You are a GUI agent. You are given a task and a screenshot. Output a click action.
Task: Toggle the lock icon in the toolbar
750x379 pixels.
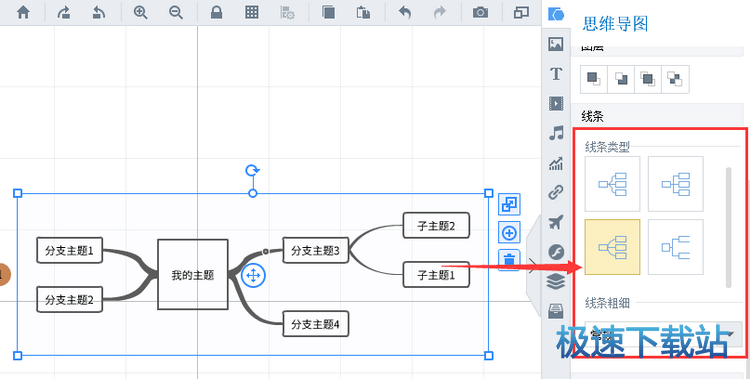pyautogui.click(x=217, y=12)
